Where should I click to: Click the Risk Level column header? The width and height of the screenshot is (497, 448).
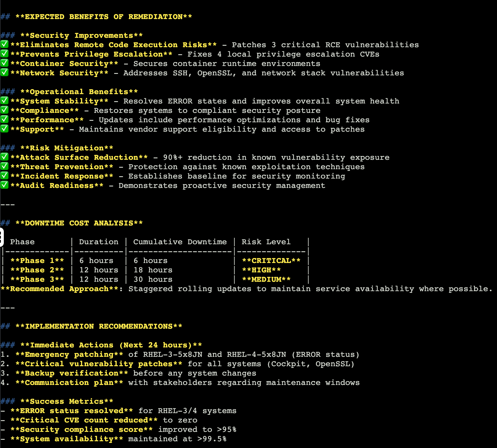[x=266, y=242]
